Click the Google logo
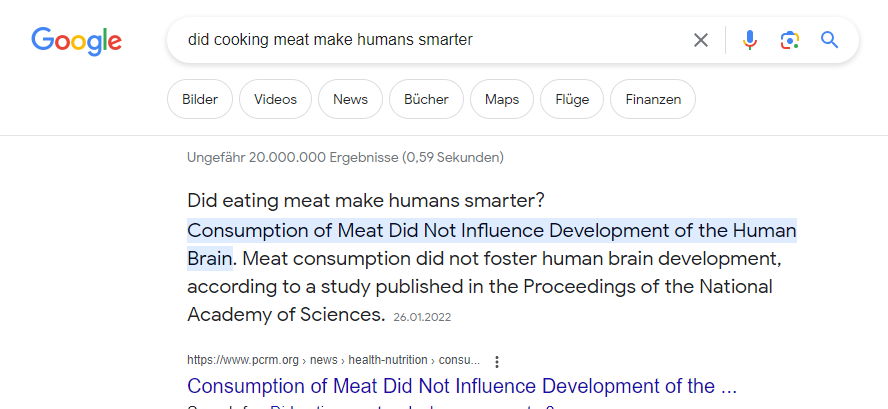The image size is (888, 409). (x=76, y=40)
